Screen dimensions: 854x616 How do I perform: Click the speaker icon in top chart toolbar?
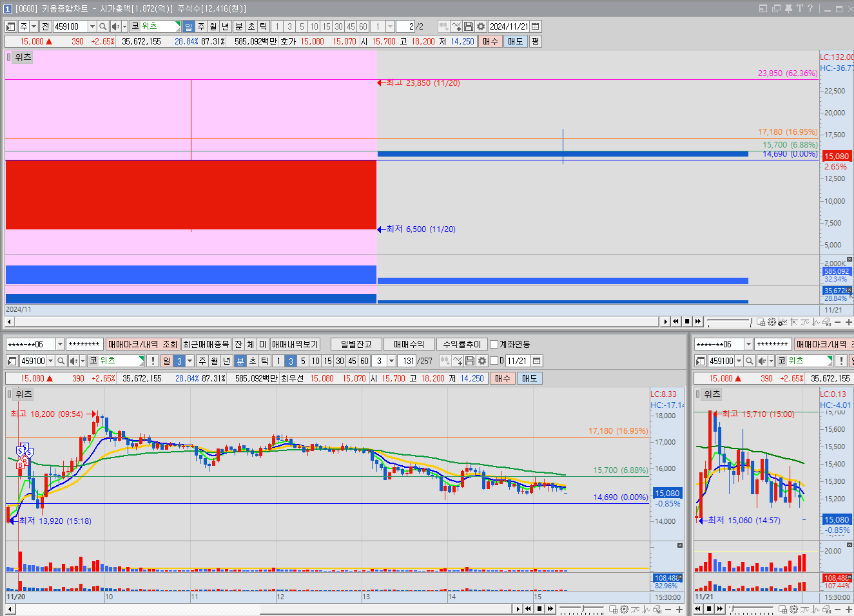[115, 26]
